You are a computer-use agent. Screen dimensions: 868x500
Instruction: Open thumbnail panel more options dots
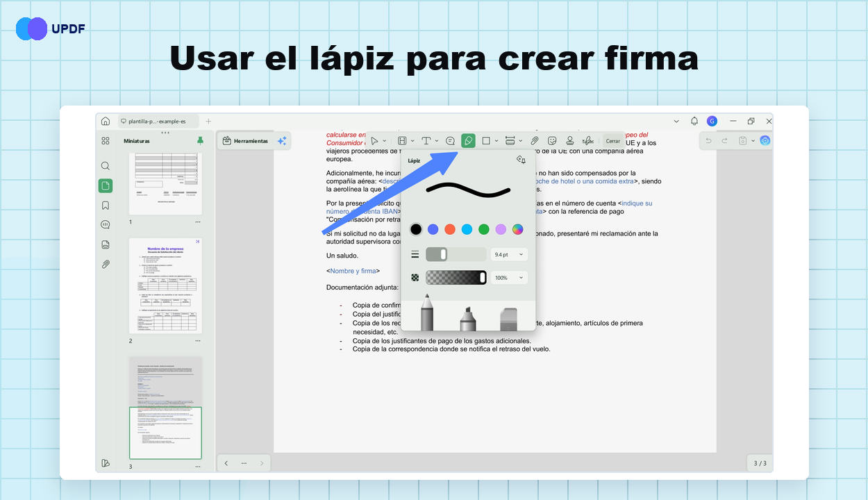165,133
